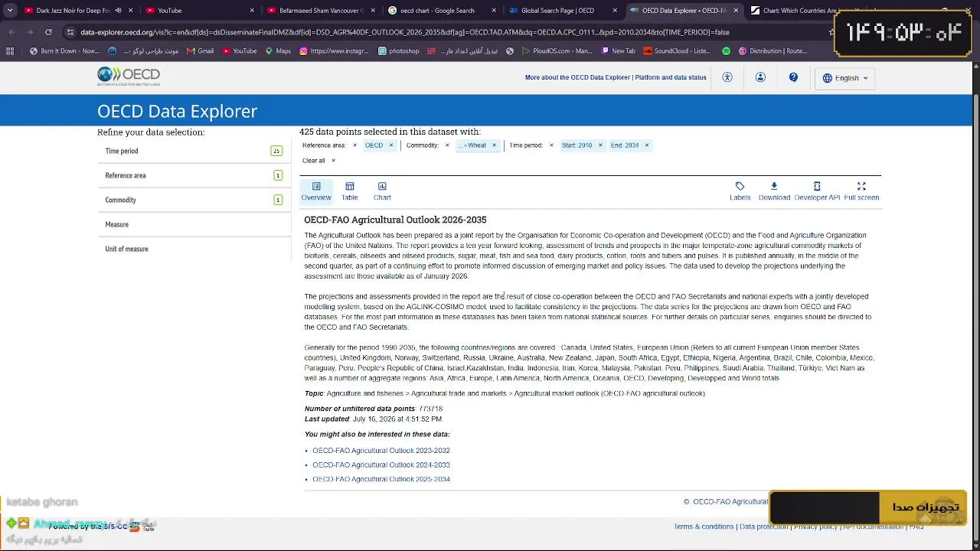Open the English language dropdown
The image size is (980, 551).
(x=845, y=78)
